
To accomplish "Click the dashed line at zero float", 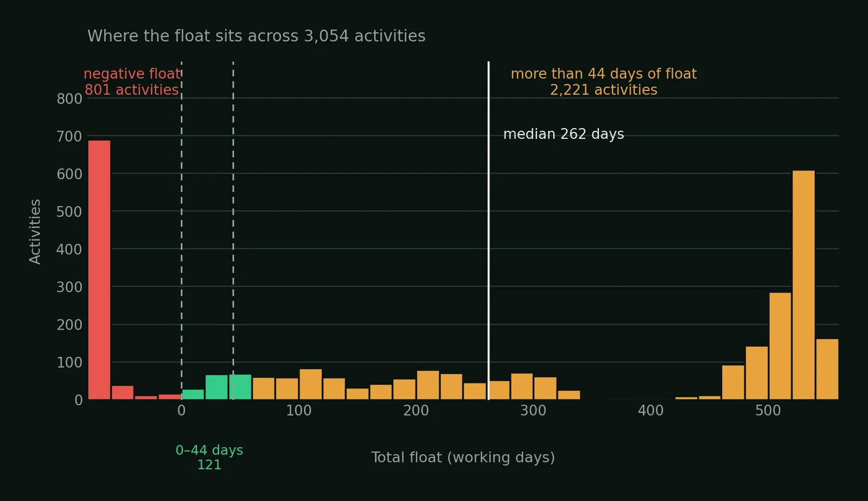I will [x=181, y=231].
